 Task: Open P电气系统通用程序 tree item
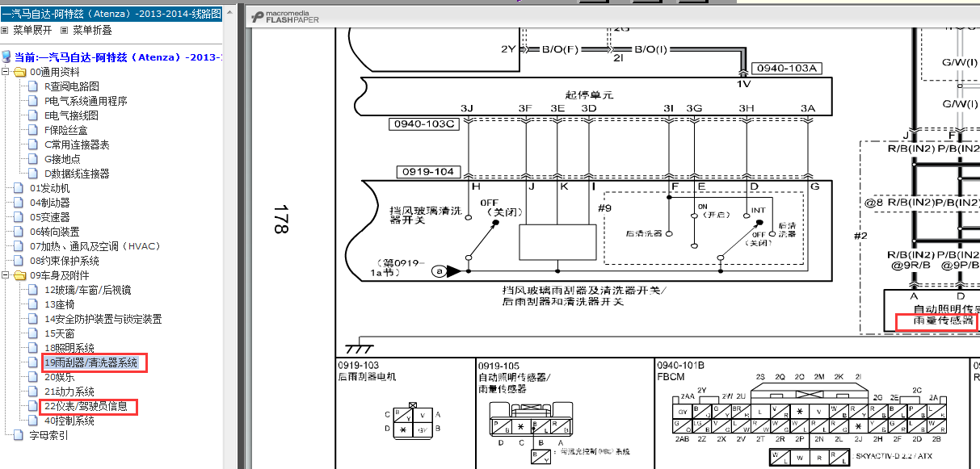(x=86, y=101)
